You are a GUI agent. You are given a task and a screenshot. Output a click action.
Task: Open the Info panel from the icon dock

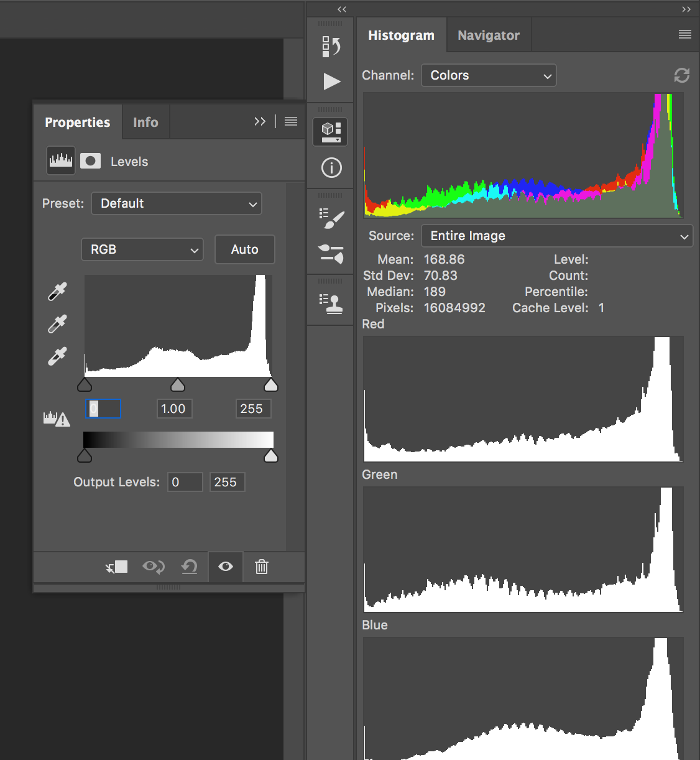tap(330, 168)
